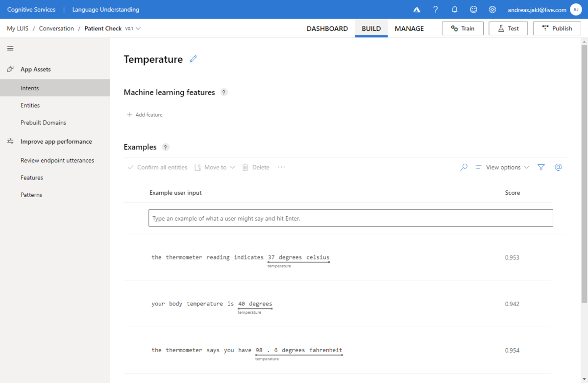The width and height of the screenshot is (588, 383).
Task: Click the example utterance input field
Action: (351, 218)
